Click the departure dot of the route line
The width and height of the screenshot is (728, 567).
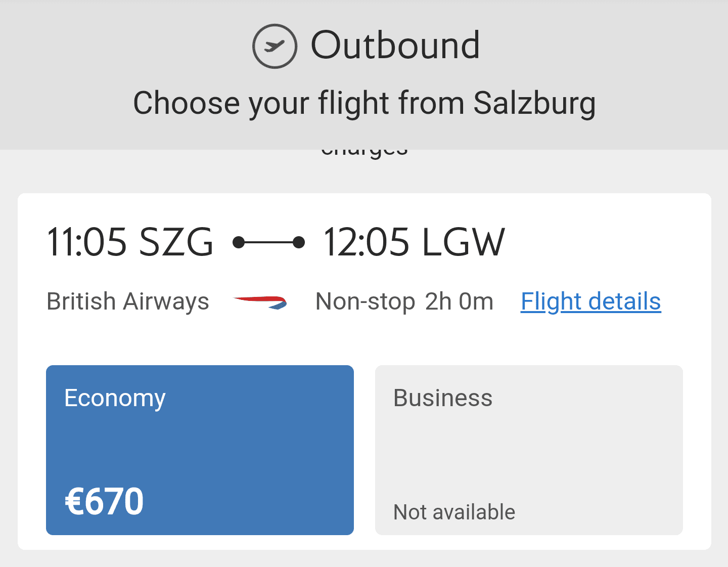coord(239,243)
